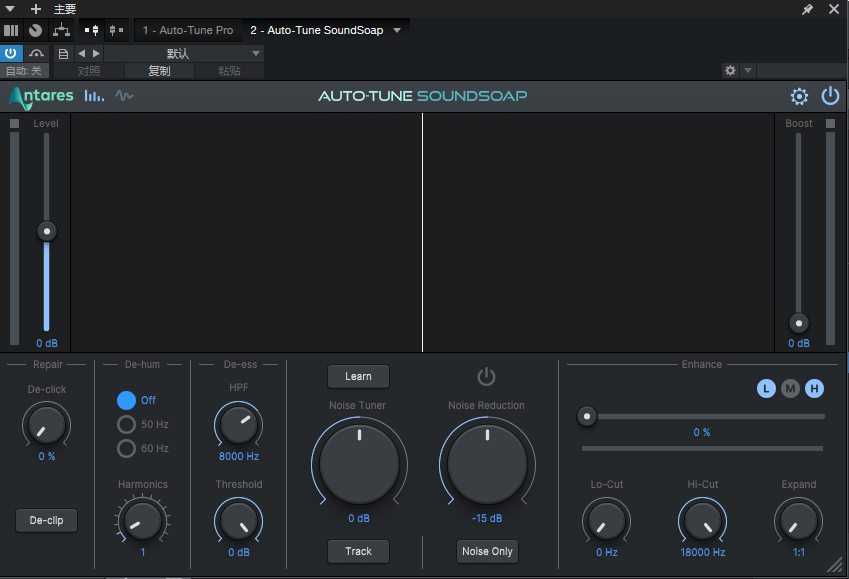
Task: Click the resize grip in bottom-right corner
Action: pyautogui.click(x=834, y=565)
